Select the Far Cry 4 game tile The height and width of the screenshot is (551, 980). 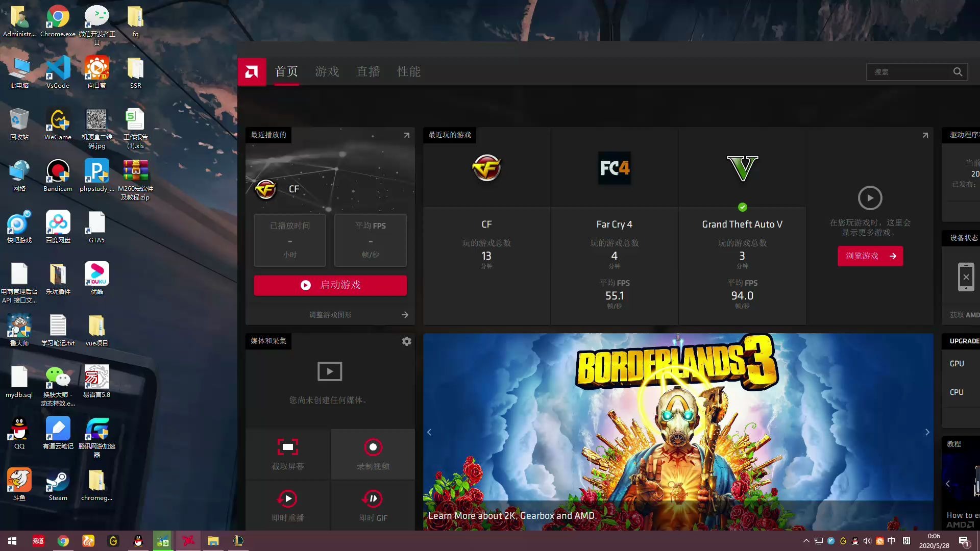tap(614, 168)
